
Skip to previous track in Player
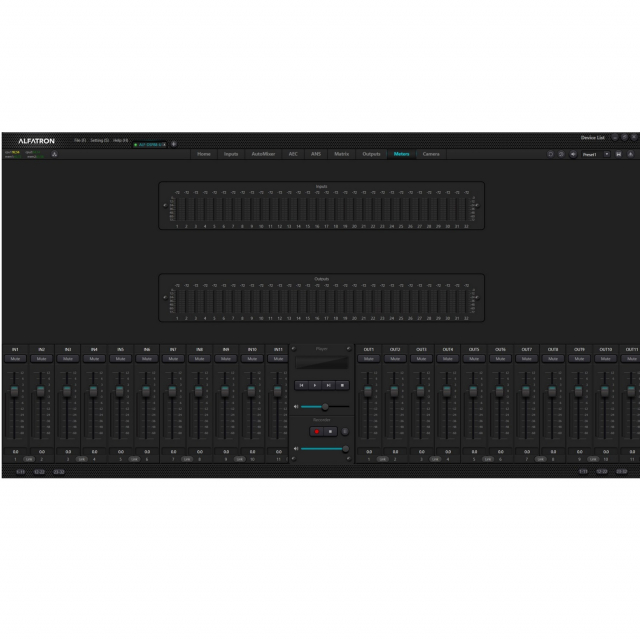[303, 384]
